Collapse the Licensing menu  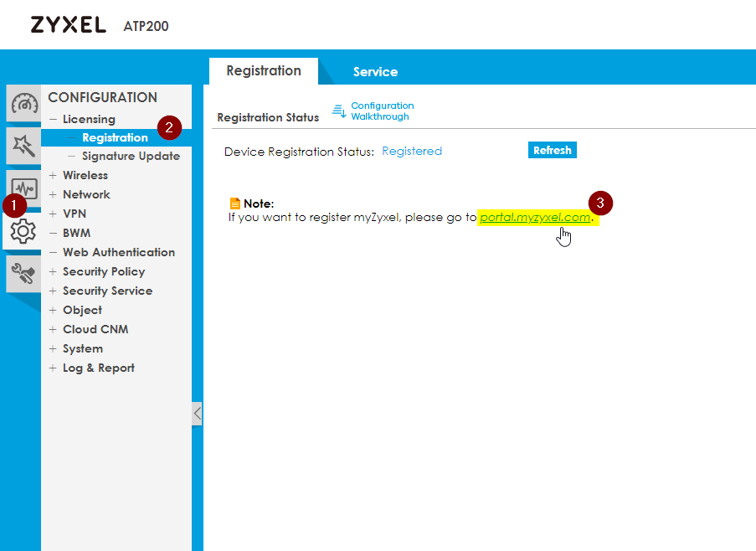[x=53, y=119]
